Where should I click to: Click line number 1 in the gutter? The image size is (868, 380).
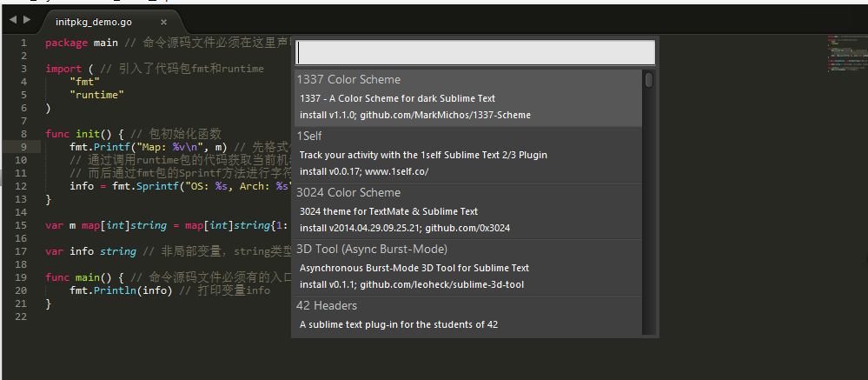pos(24,43)
